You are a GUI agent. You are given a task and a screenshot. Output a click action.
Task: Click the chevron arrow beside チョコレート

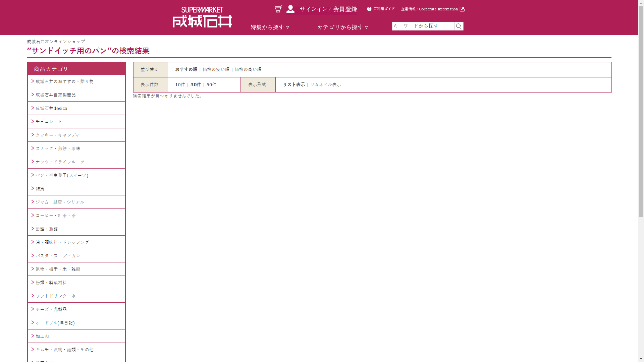33,121
